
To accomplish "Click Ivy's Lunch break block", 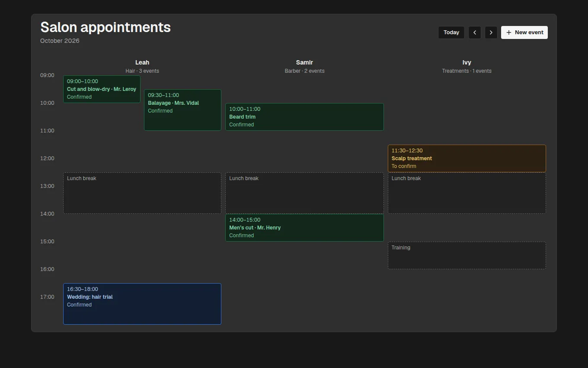I will point(467,193).
